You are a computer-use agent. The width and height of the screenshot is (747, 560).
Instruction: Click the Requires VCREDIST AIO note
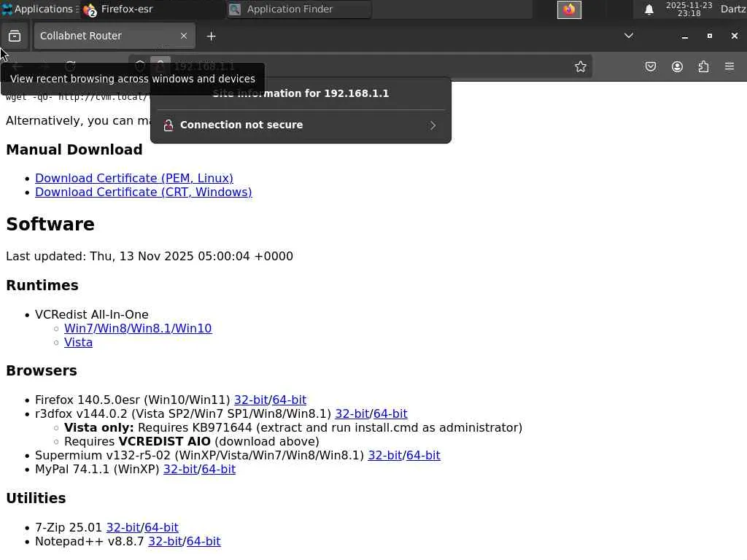(192, 441)
